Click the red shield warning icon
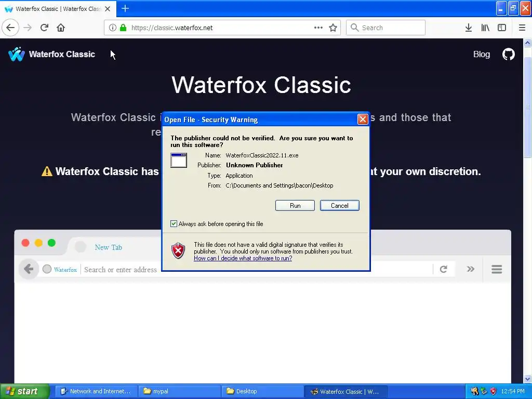 click(x=178, y=251)
